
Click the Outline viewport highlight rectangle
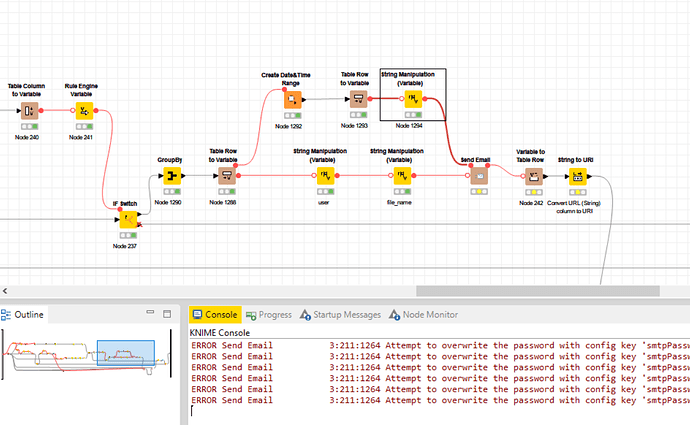[126, 353]
